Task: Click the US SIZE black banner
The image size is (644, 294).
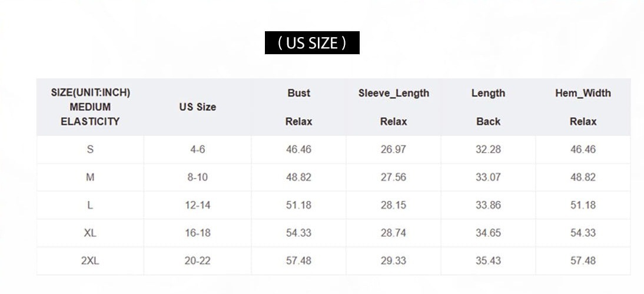Action: point(312,43)
